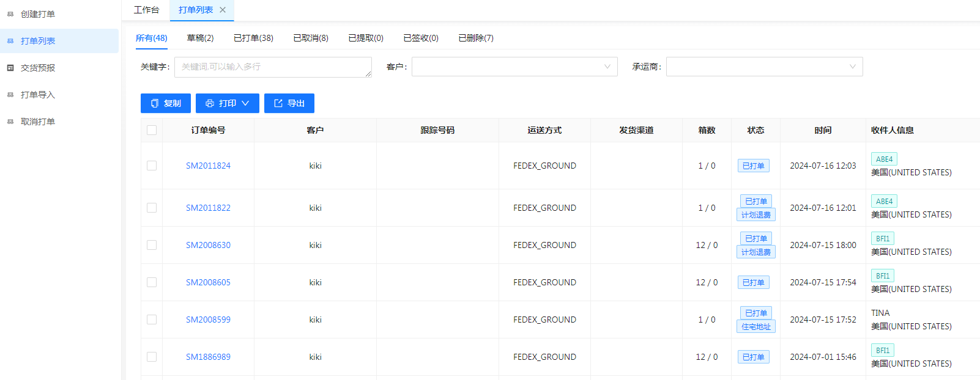
Task: Open order link SM2008630
Action: pos(208,245)
